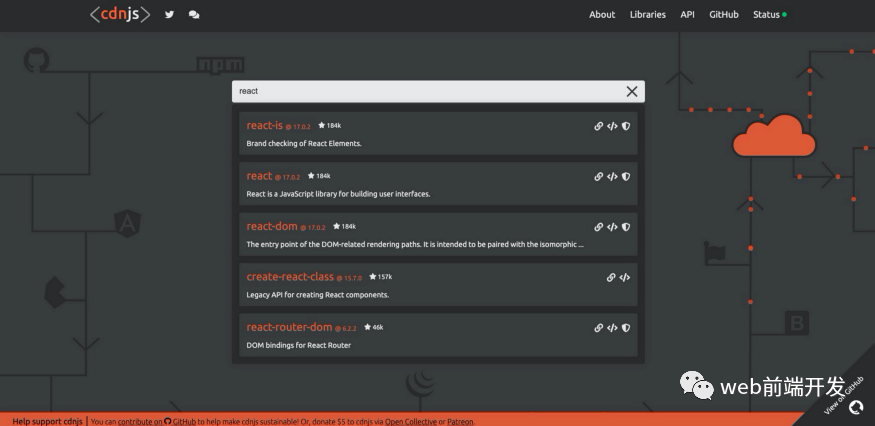Copy URL link icon for react-dom
The image size is (875, 426).
click(x=599, y=227)
